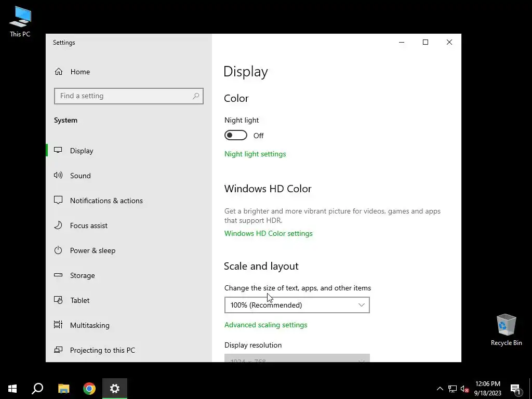Show hidden system tray icons

point(440,389)
